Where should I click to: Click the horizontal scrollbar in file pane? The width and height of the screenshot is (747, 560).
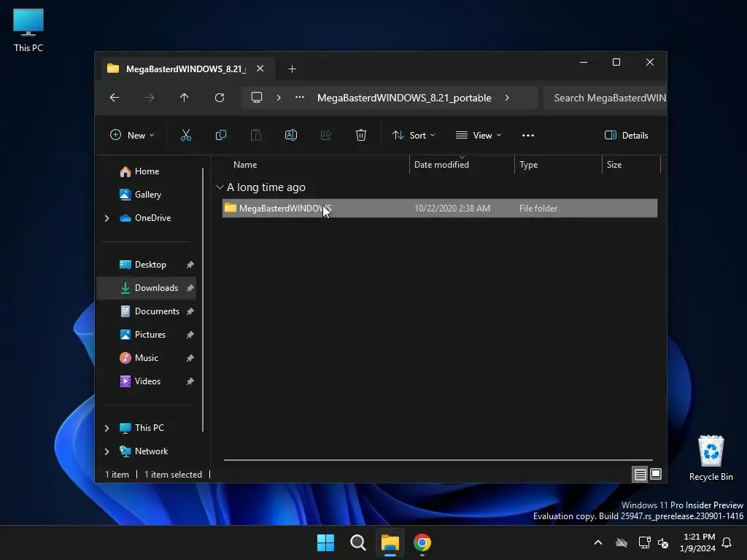438,460
